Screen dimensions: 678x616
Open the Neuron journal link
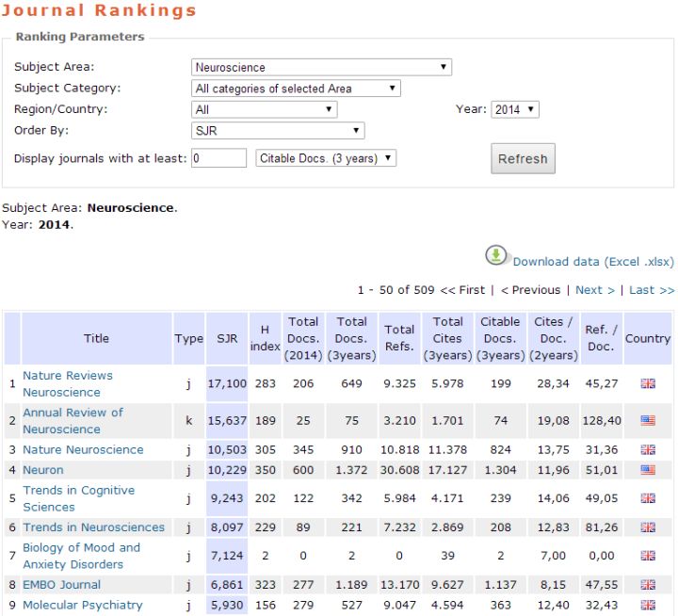[x=42, y=470]
